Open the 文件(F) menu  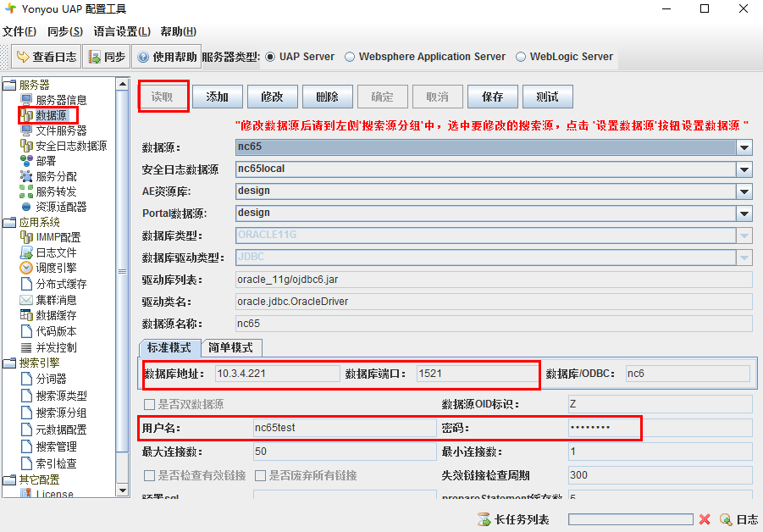click(x=19, y=31)
